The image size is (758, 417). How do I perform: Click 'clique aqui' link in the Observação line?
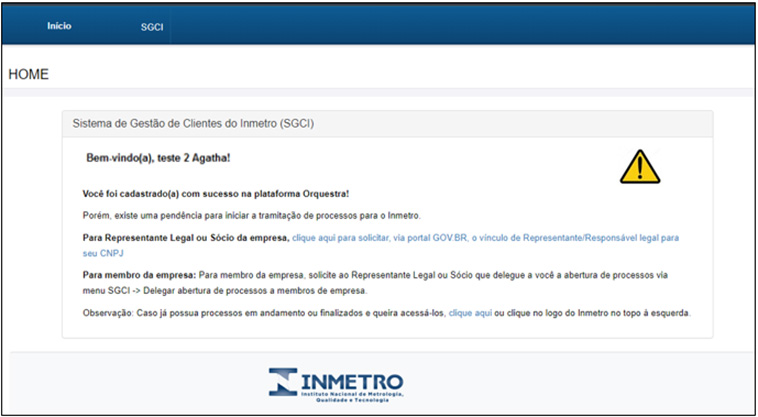[x=470, y=313]
